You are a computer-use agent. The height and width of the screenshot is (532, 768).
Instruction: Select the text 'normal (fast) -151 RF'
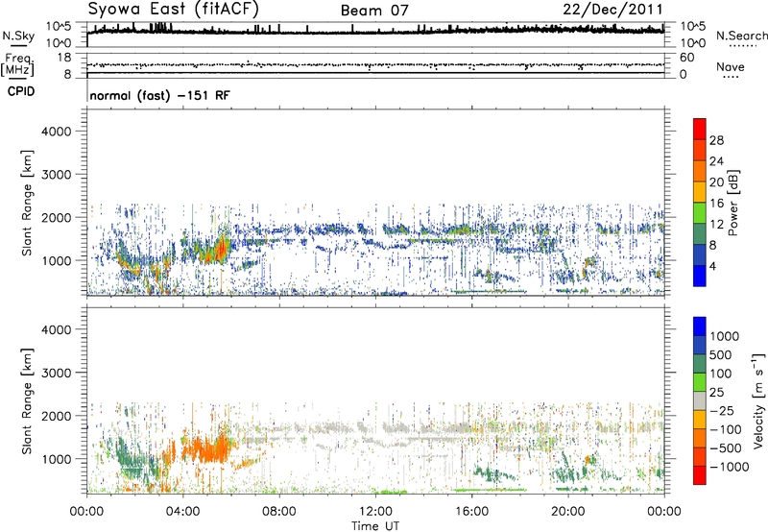[x=159, y=95]
